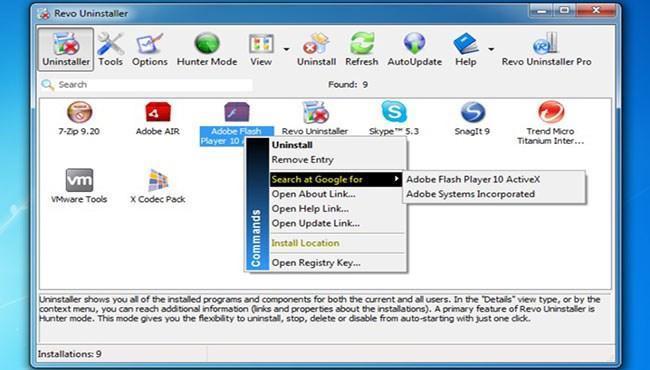Choose Install Location menu entry
Image resolution: width=650 pixels, height=370 pixels.
[337, 243]
